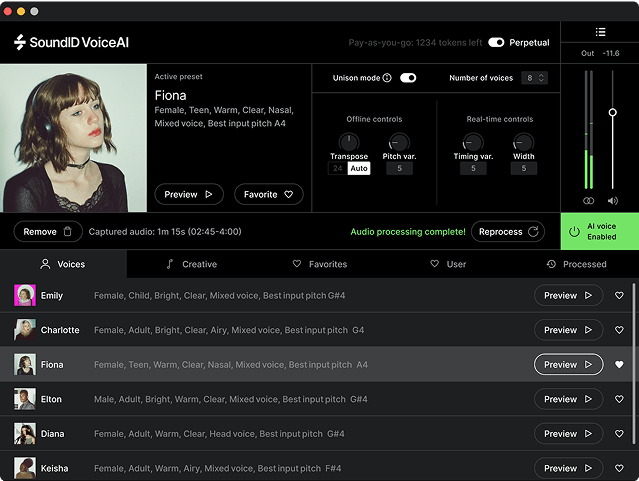Open the list menu icon at top right

click(x=600, y=33)
